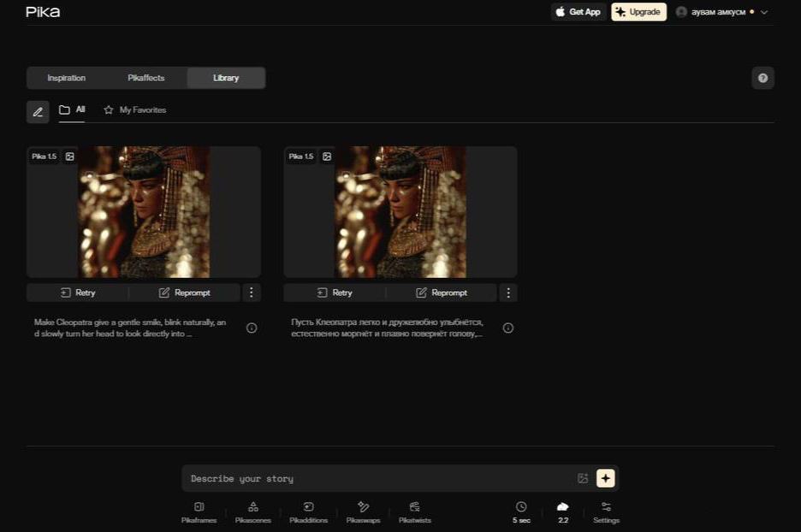Screen dimensions: 801x532
Task: Select the Pikaswaps tool
Action: [363, 511]
